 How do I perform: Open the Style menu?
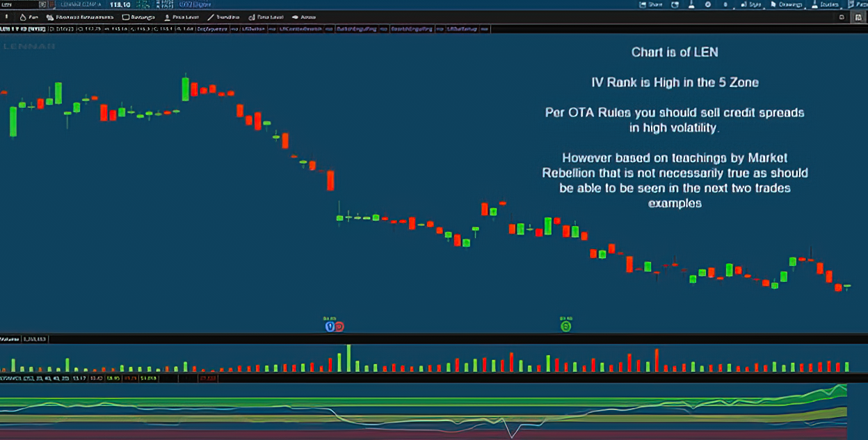click(750, 4)
